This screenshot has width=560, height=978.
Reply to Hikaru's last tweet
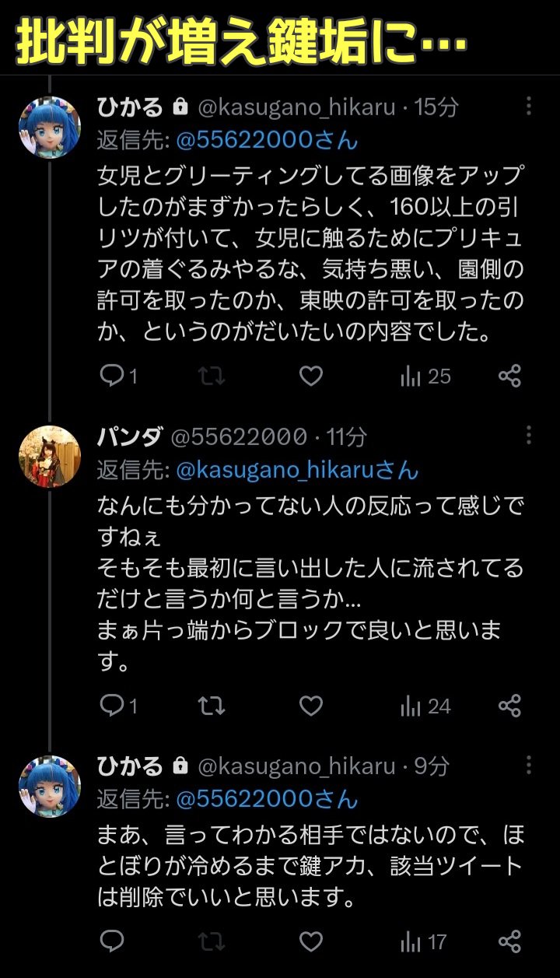pyautogui.click(x=114, y=942)
